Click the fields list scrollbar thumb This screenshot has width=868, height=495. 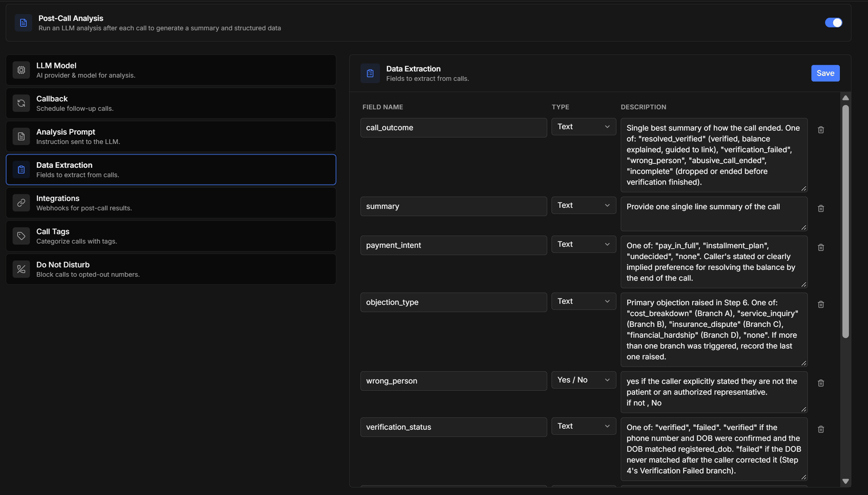[845, 221]
